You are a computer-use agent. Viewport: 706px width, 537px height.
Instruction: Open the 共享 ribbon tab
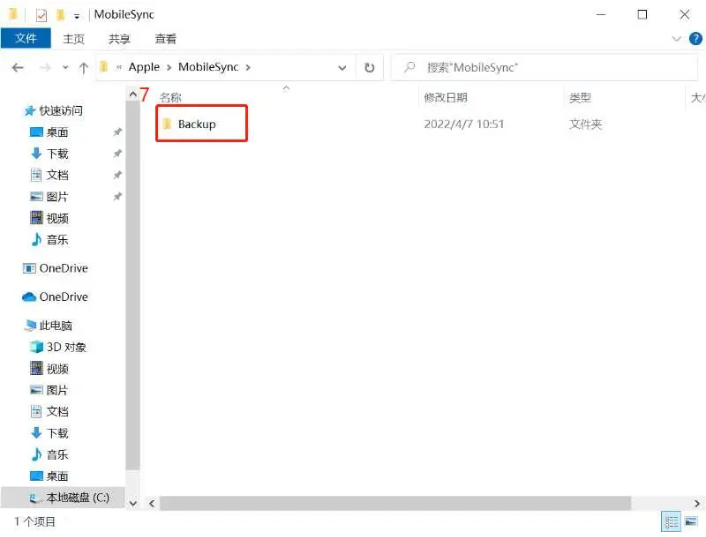pos(119,39)
